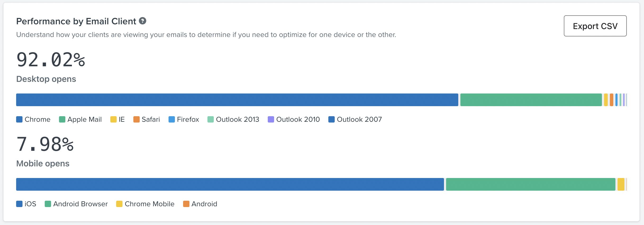
Task: Click the Chrome legend color marker
Action: pos(19,119)
